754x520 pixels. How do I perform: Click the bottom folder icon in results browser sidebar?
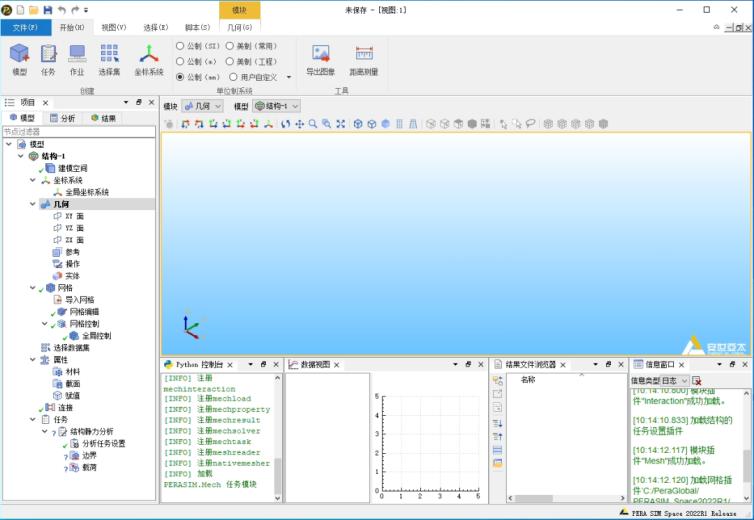pos(498,464)
